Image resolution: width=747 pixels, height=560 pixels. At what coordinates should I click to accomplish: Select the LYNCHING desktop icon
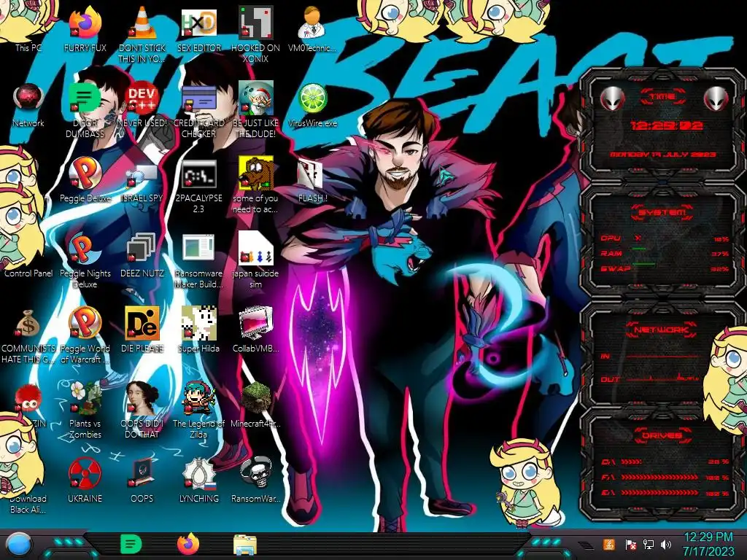(199, 480)
